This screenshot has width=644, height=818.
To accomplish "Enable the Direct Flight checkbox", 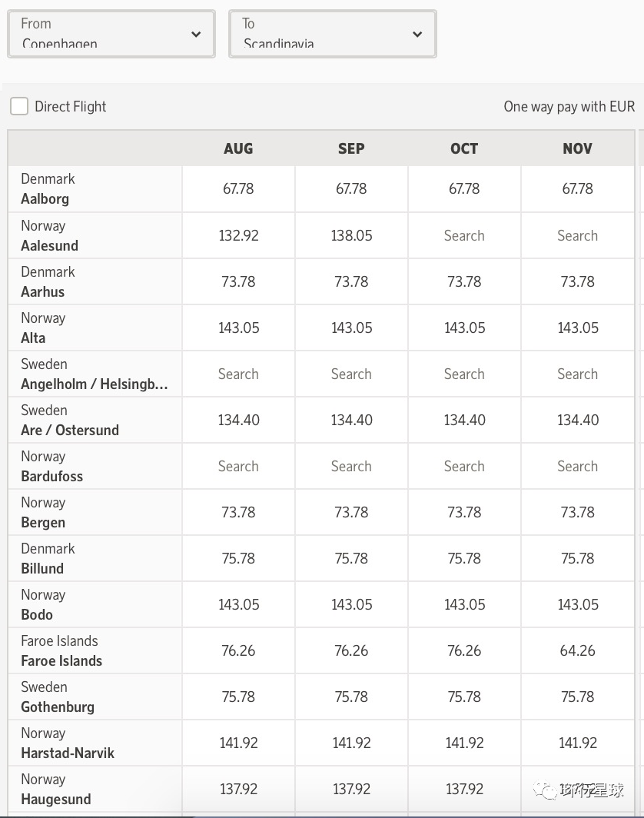I will coord(19,106).
